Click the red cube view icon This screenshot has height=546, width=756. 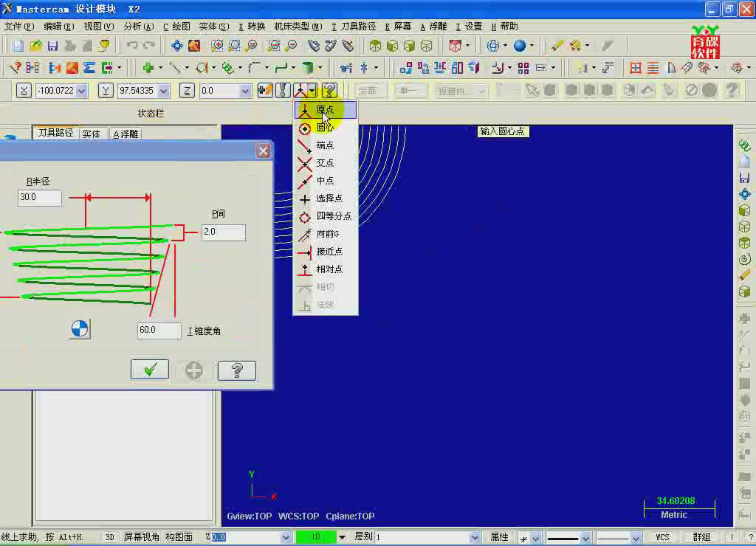[x=455, y=46]
